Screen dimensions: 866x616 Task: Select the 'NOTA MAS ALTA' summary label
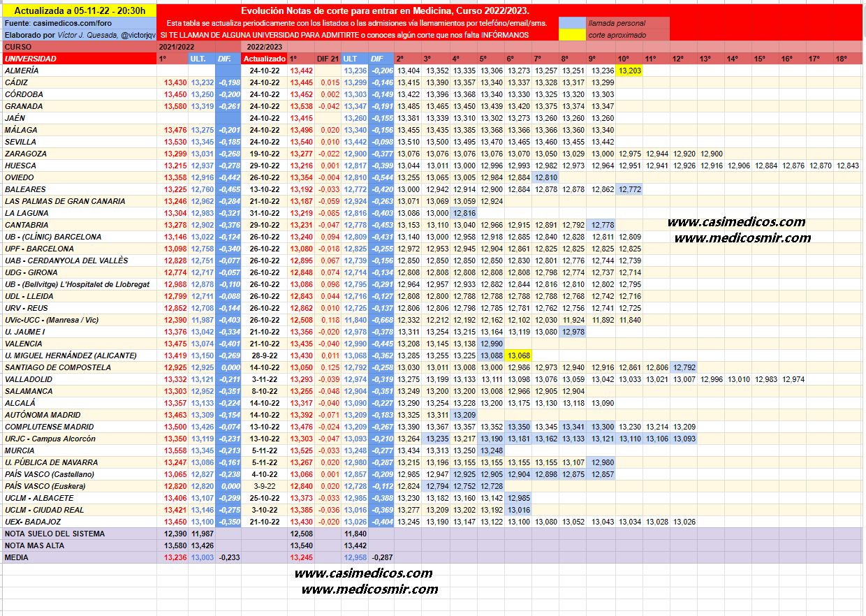[x=80, y=545]
